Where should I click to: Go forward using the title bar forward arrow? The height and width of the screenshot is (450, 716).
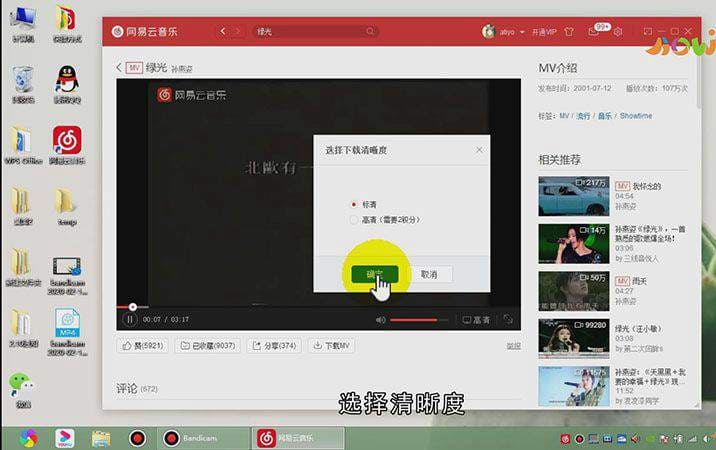[237, 31]
